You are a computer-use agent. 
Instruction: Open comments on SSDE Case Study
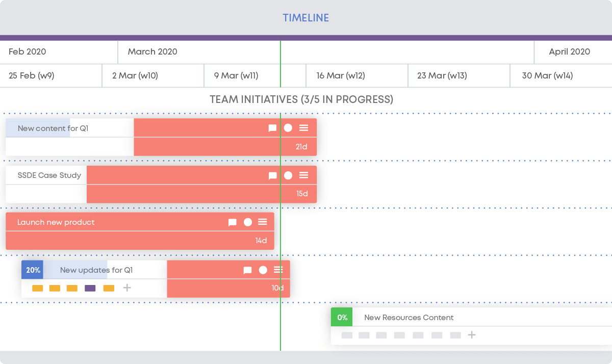pos(272,176)
